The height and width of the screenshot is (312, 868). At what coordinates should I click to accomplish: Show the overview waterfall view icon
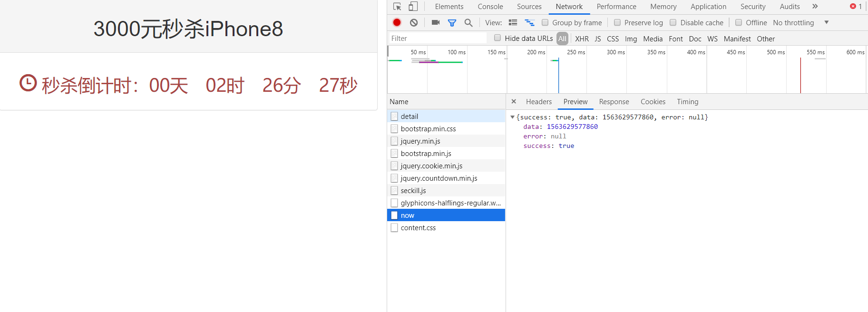tap(529, 22)
